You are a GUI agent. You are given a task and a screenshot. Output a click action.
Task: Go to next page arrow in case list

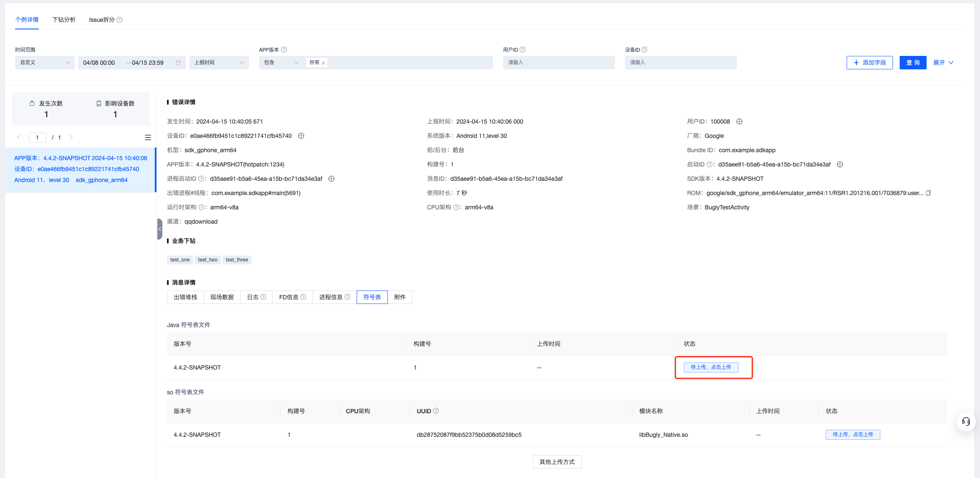point(71,137)
